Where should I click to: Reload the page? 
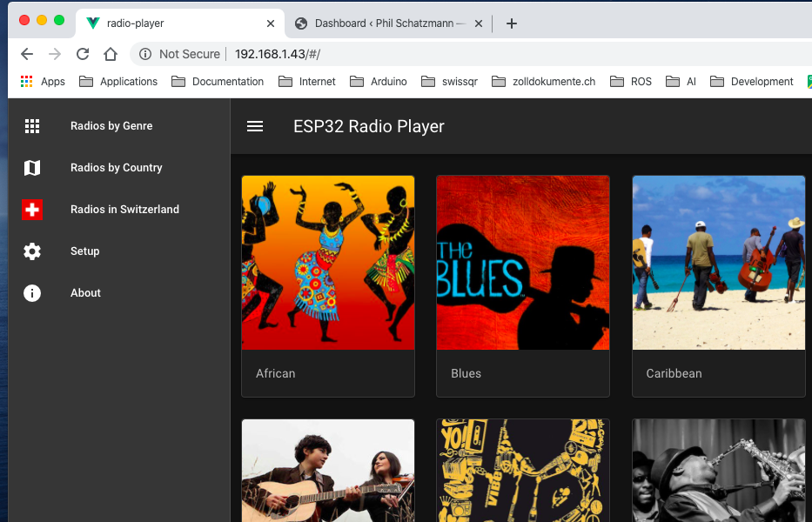(x=83, y=54)
